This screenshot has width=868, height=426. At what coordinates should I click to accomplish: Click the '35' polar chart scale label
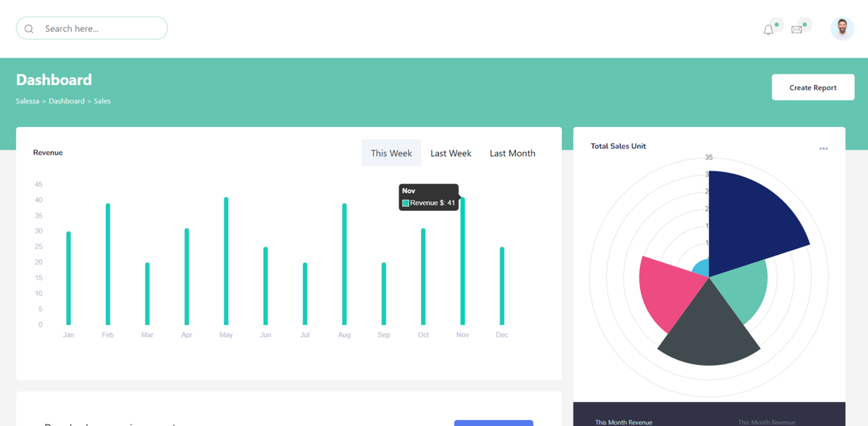pyautogui.click(x=709, y=157)
